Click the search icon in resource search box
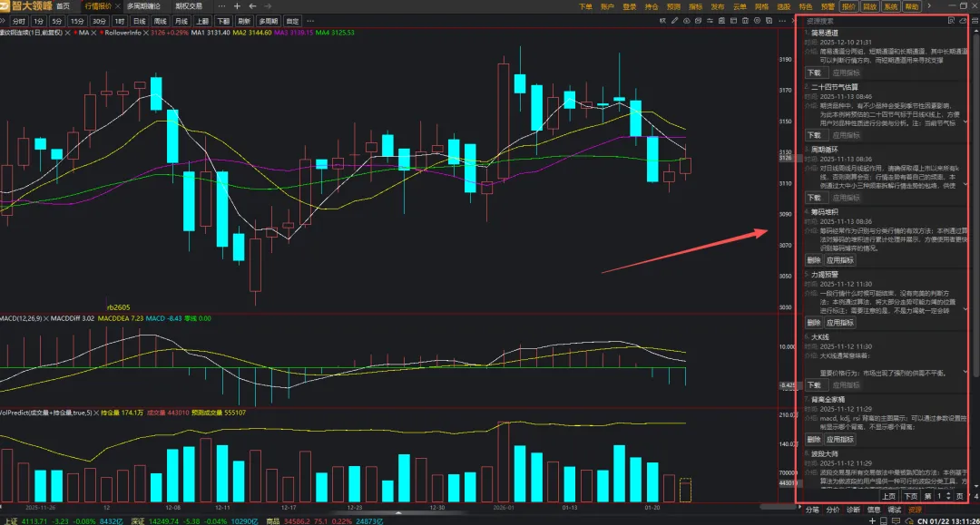980x525 pixels. click(951, 21)
